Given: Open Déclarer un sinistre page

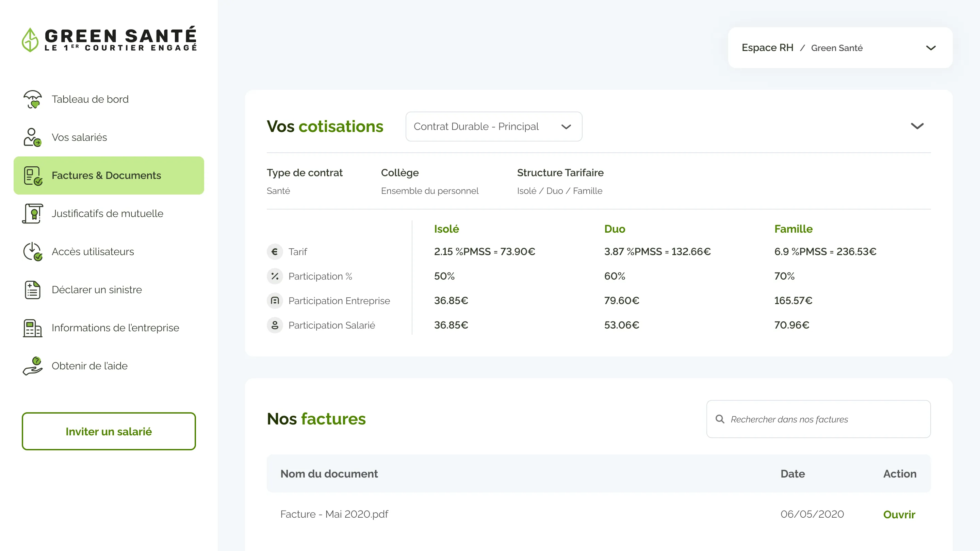Looking at the screenshot, I should pyautogui.click(x=109, y=290).
